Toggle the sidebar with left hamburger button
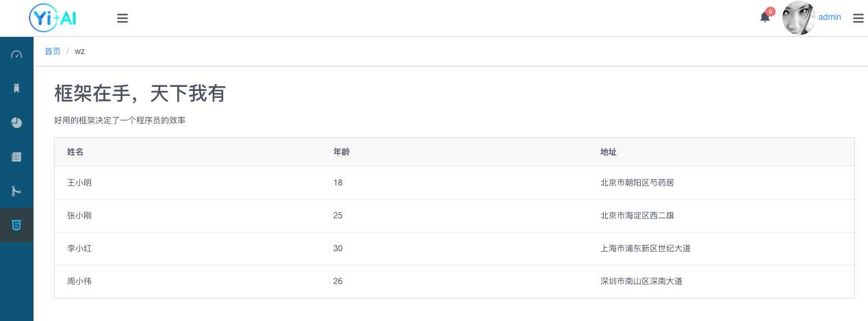The height and width of the screenshot is (321, 868). [x=123, y=18]
